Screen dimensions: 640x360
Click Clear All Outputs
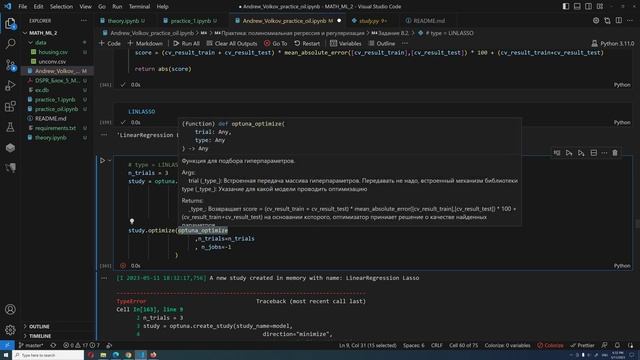pos(232,43)
